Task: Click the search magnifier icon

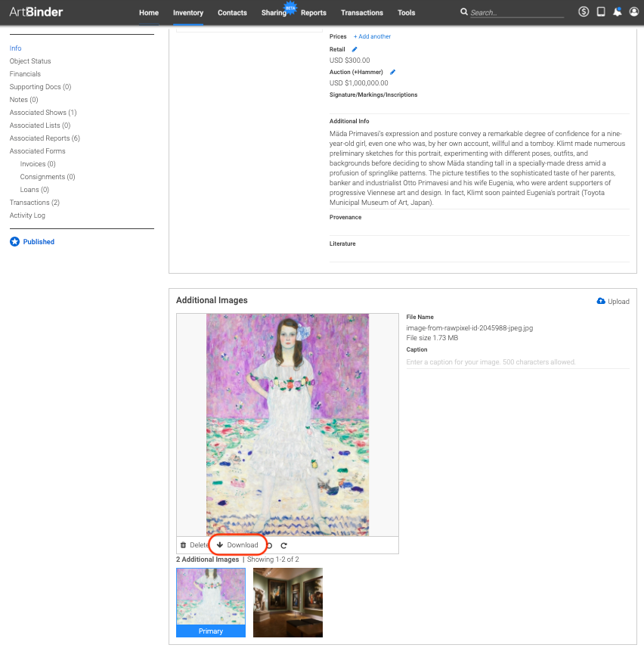Action: pyautogui.click(x=464, y=12)
